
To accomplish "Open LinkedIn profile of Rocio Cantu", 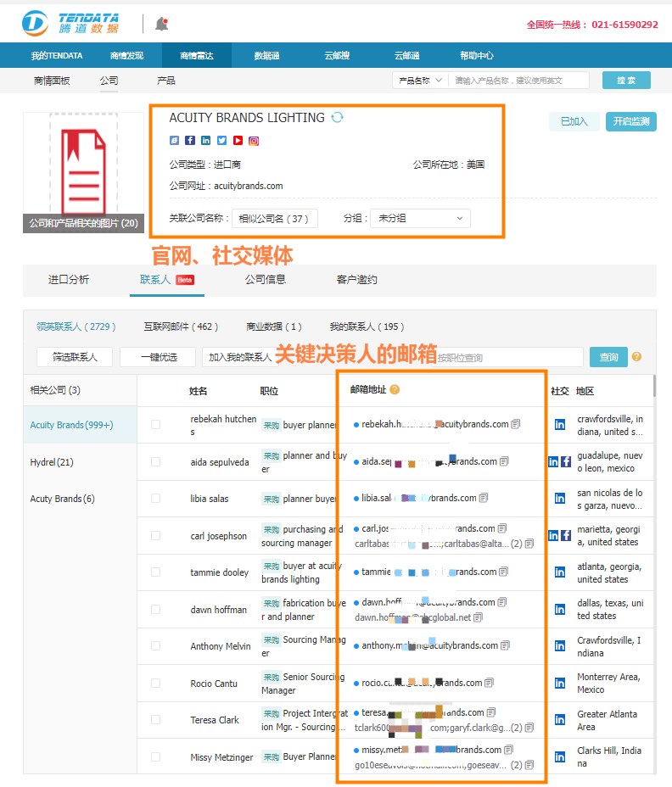I will (x=559, y=683).
